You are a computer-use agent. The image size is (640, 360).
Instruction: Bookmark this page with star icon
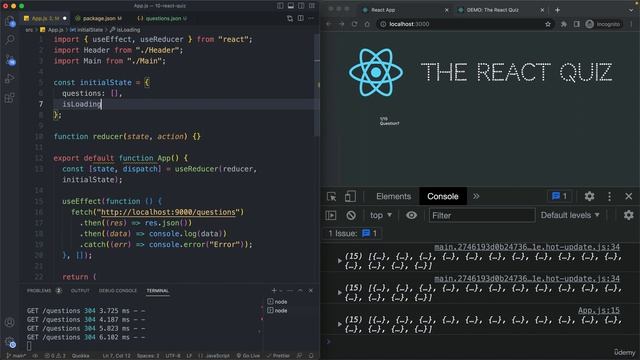tap(548, 24)
